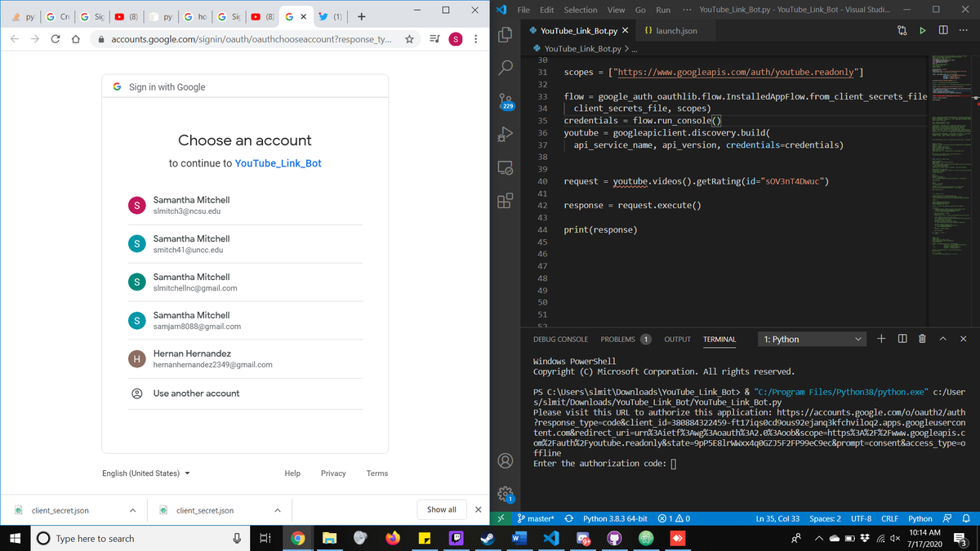The height and width of the screenshot is (551, 980).
Task: Choose the samjam8088@gmail.com account
Action: coord(245,321)
